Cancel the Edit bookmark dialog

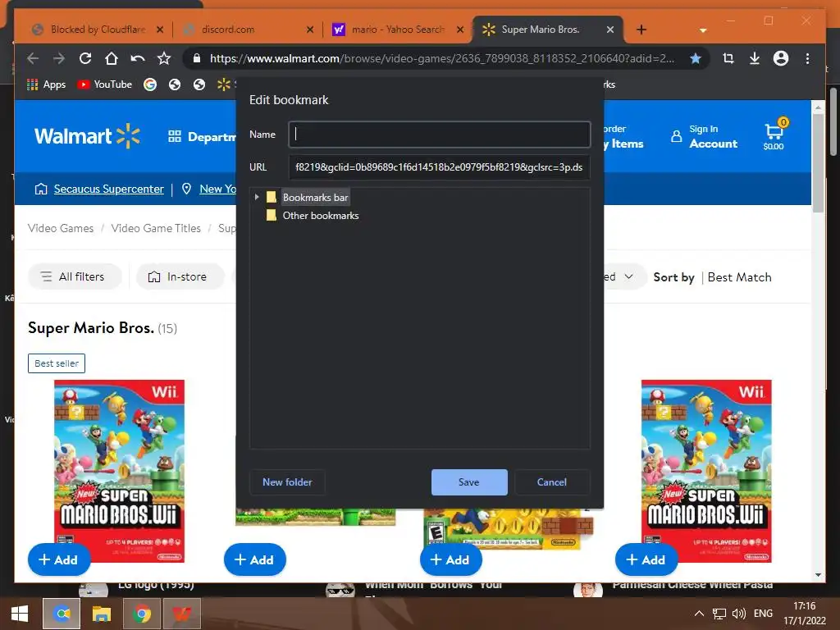point(552,482)
